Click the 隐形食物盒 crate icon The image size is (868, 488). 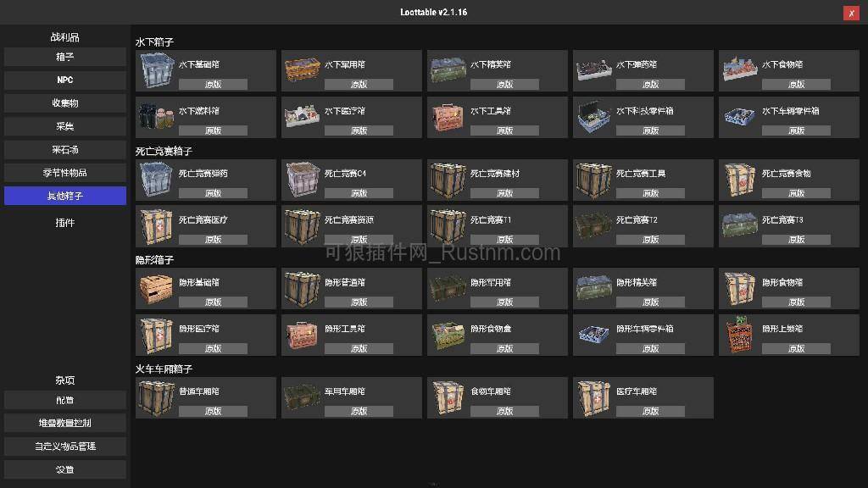tap(448, 334)
